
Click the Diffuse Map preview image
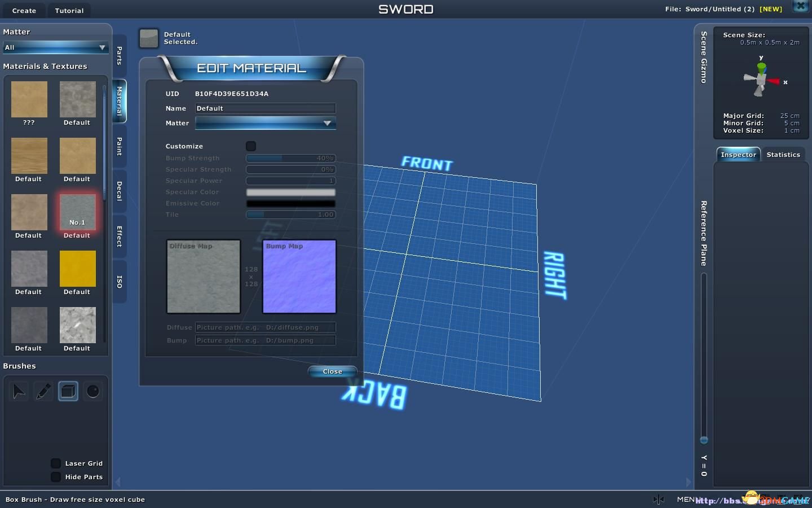(x=204, y=277)
